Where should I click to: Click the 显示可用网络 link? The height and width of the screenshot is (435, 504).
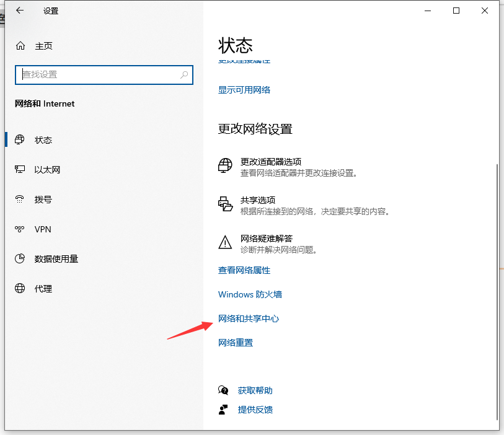(244, 90)
